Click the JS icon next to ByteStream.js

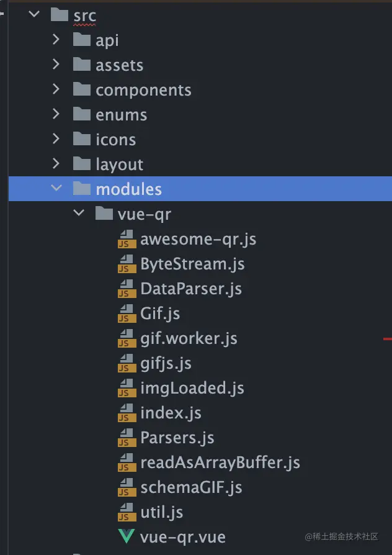pos(127,264)
